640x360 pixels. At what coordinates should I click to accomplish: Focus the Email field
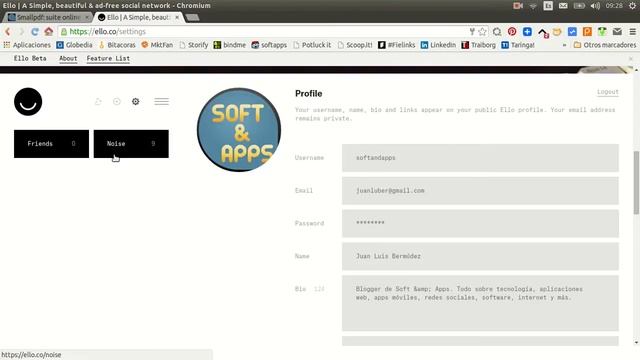[480, 191]
